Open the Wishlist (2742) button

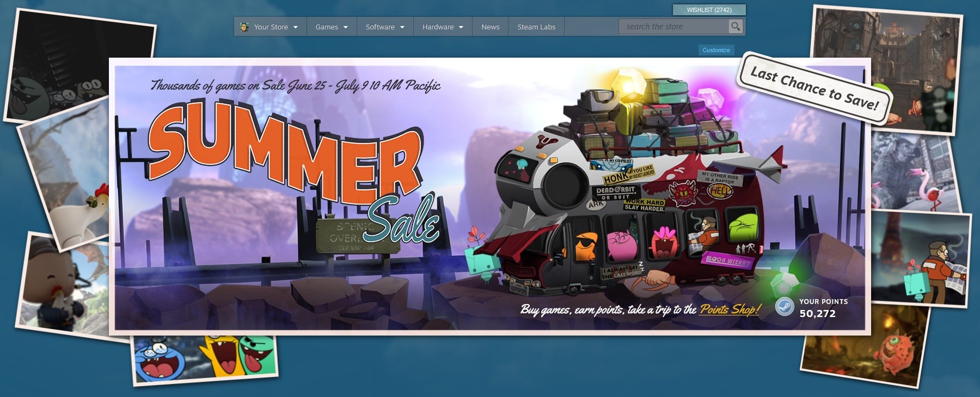pos(709,10)
